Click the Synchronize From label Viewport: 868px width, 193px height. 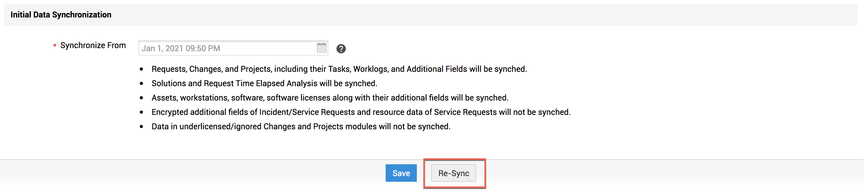(x=93, y=45)
